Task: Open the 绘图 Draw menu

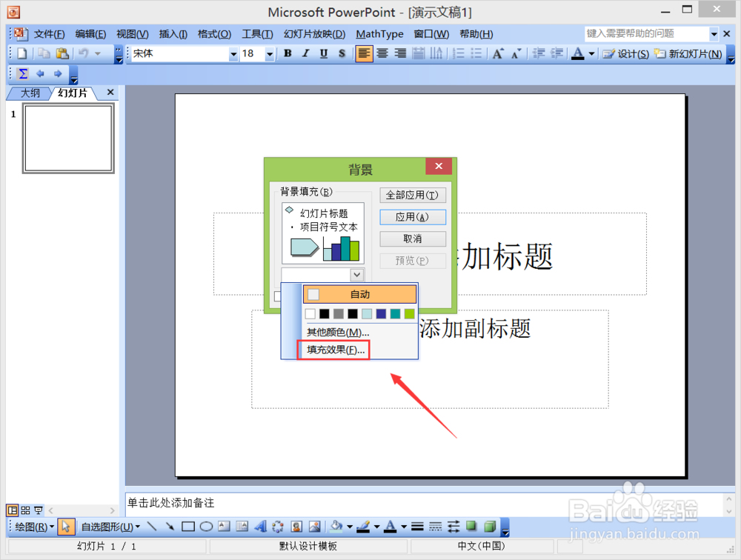Action: [35, 527]
